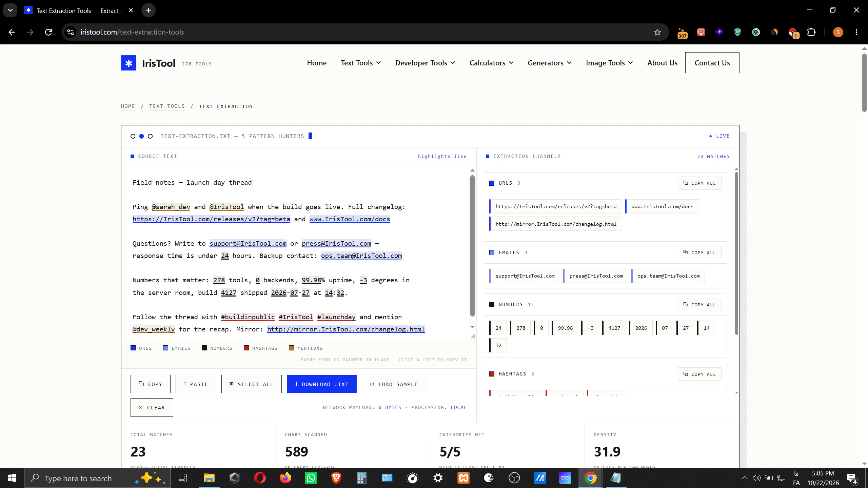Click the Select All button
Screen dimensions: 868x488
[x=251, y=384]
